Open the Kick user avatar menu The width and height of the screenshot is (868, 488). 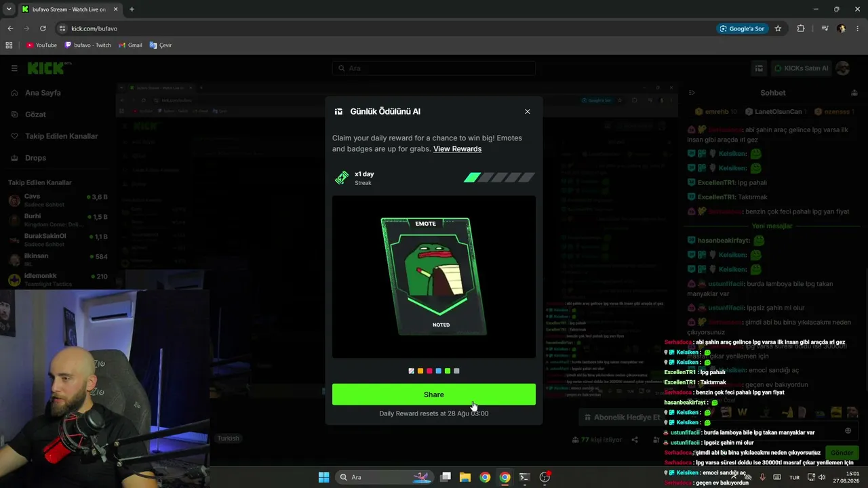(843, 68)
